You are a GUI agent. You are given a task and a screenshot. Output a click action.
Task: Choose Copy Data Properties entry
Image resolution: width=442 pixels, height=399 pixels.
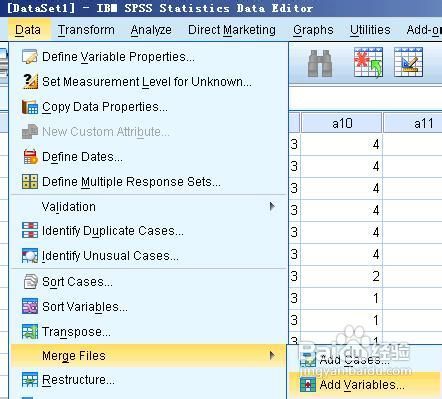click(149, 107)
